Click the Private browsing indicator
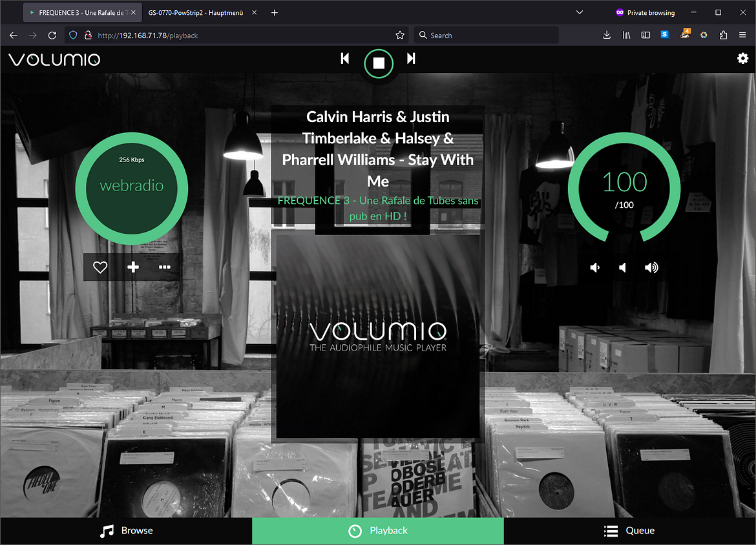The height and width of the screenshot is (545, 756). point(645,12)
